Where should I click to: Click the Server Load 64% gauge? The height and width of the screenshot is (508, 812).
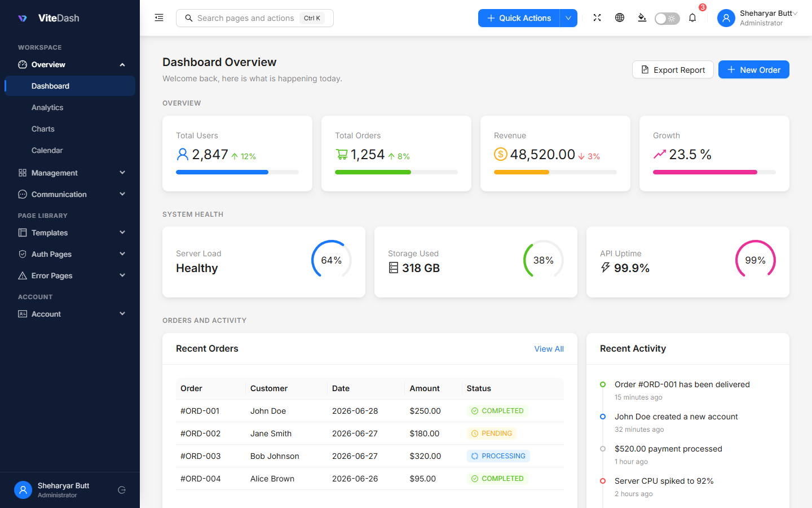(332, 260)
